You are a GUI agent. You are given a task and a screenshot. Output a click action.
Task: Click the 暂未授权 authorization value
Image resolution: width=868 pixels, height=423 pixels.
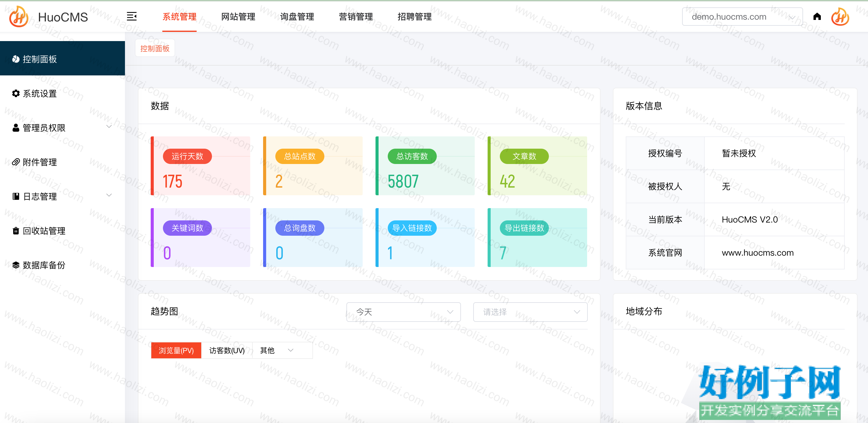click(x=739, y=153)
